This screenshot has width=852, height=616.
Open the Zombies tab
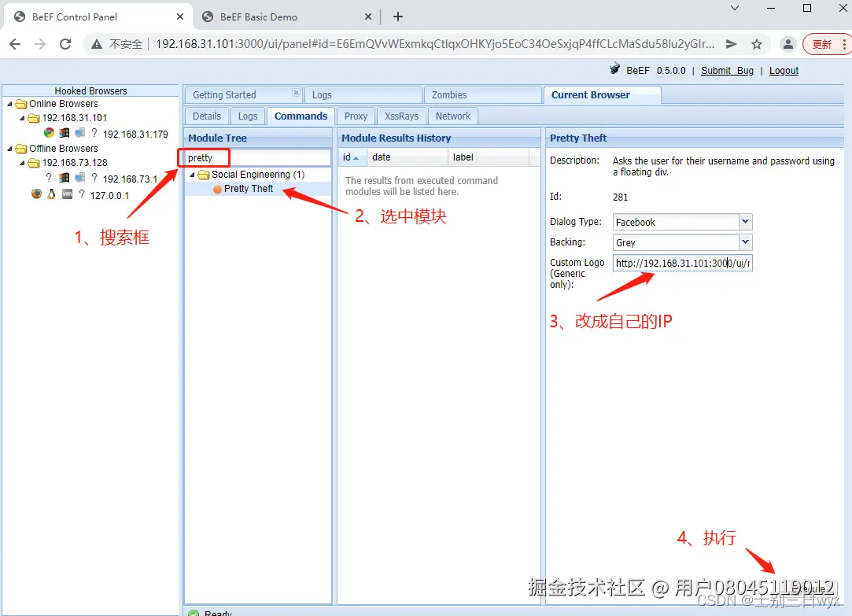click(482, 95)
